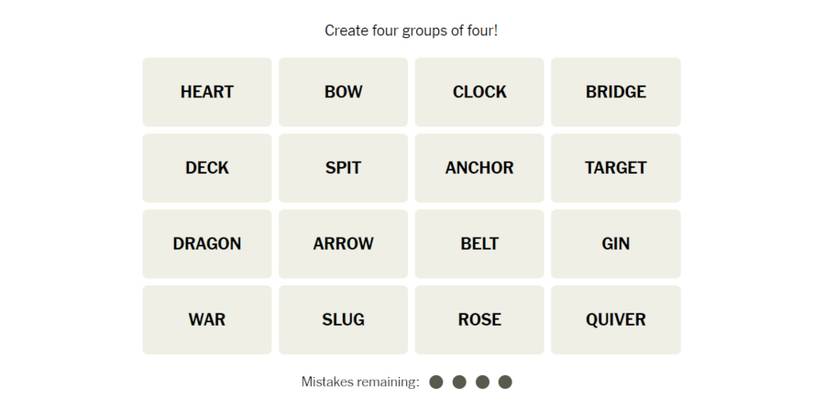
Task: Select the GIN tile
Action: (x=615, y=244)
